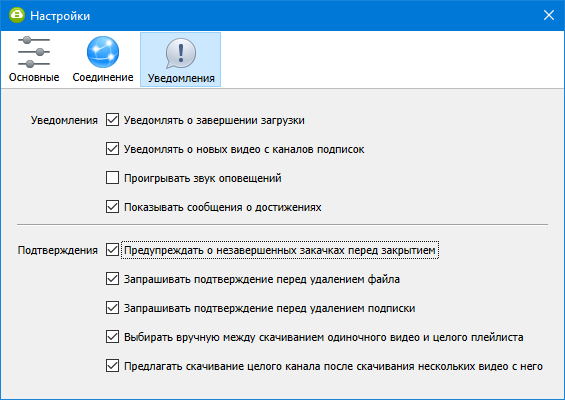Select the Уведомления tab label
The height and width of the screenshot is (400, 565).
click(181, 78)
